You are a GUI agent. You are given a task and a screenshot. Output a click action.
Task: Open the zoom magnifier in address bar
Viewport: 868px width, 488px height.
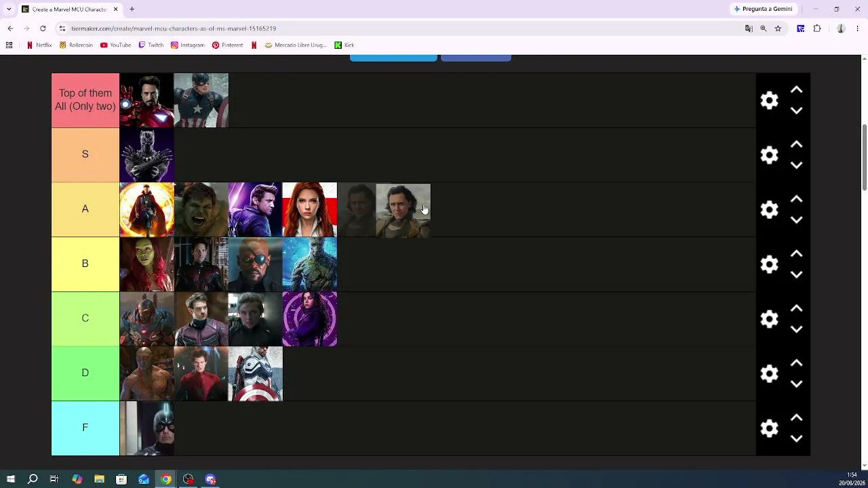(764, 28)
